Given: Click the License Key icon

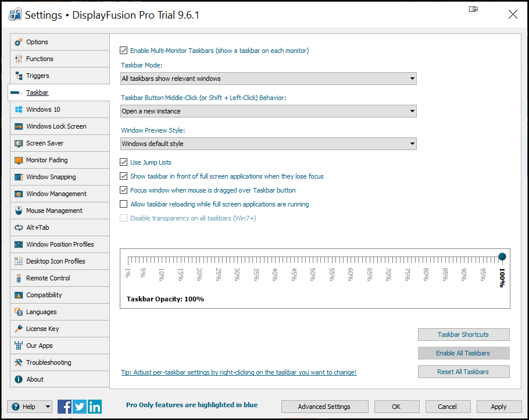Looking at the screenshot, I should (x=19, y=329).
